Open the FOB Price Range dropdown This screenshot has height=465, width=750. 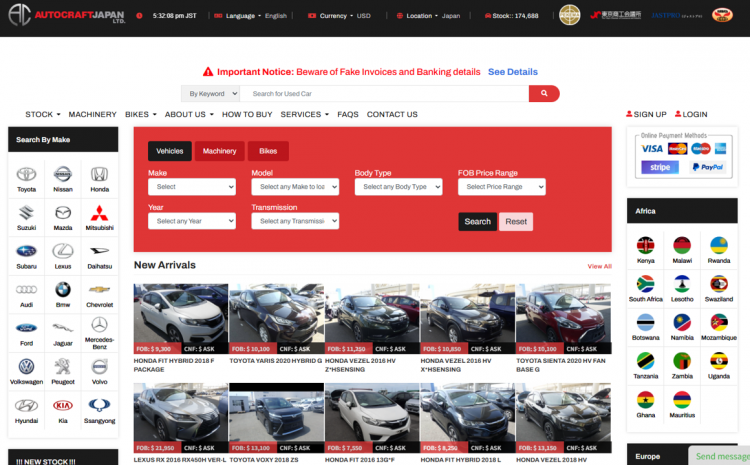pos(501,187)
